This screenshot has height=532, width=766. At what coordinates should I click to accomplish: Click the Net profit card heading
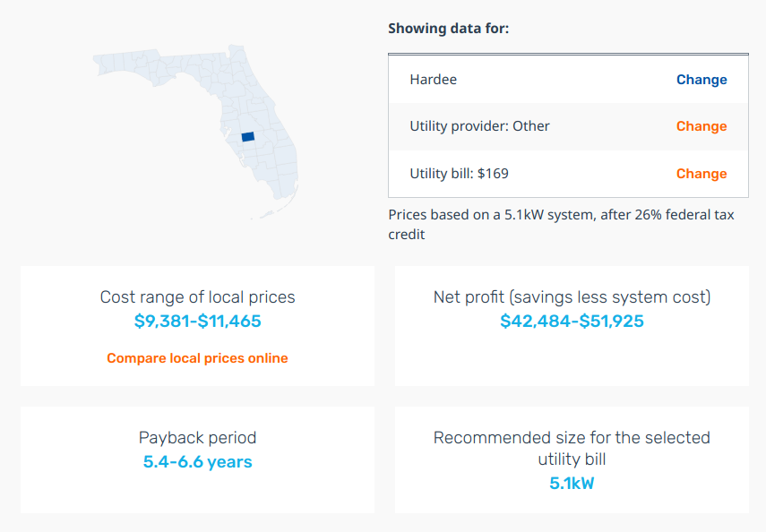pos(572,297)
